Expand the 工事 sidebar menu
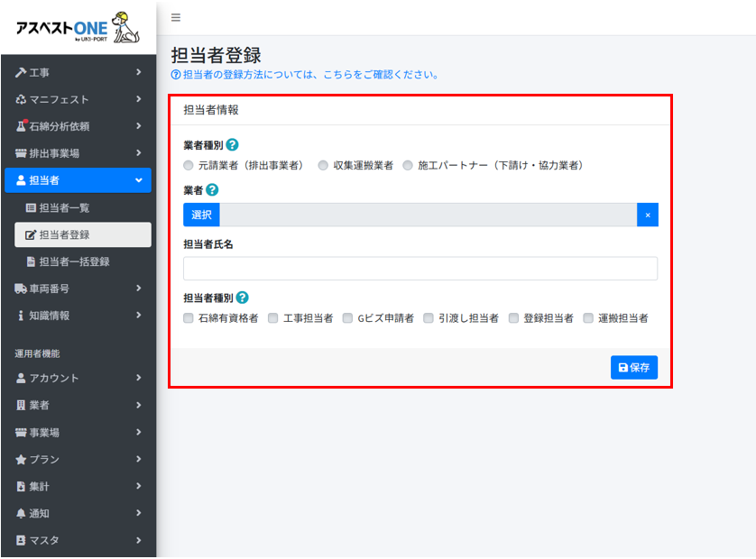 [78, 72]
